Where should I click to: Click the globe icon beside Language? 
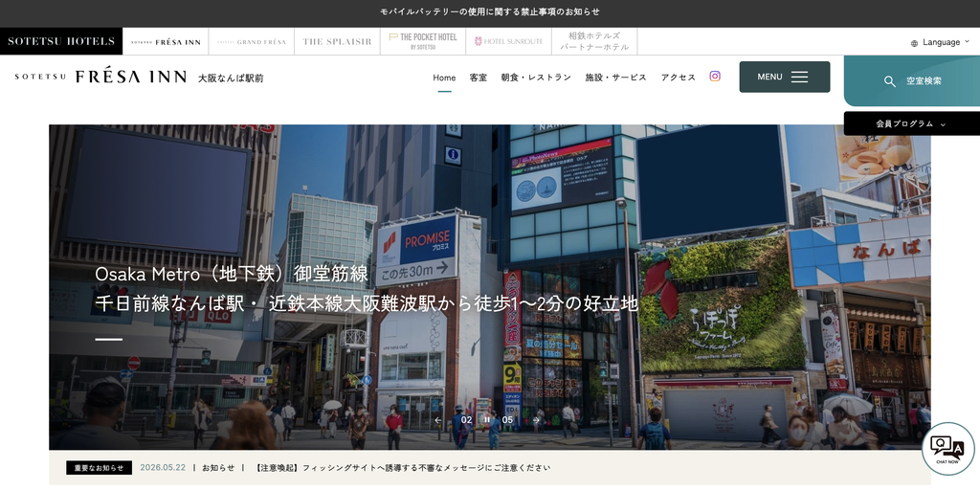(914, 43)
